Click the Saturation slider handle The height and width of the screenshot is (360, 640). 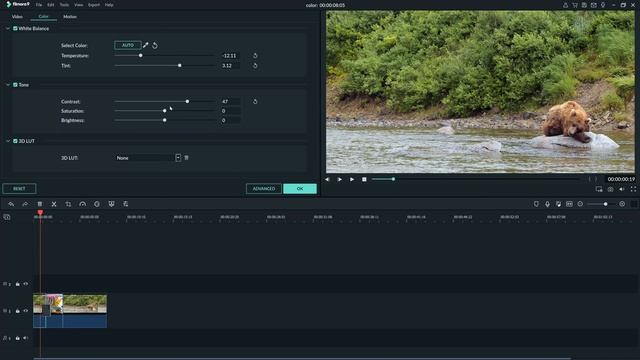point(164,111)
